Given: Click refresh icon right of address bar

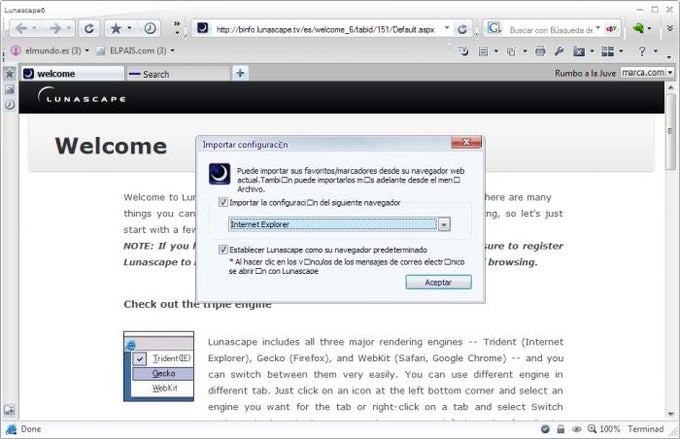Looking at the screenshot, I should (462, 29).
